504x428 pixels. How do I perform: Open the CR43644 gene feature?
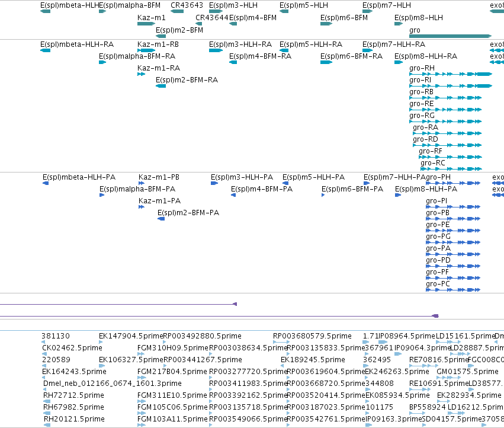point(198,24)
